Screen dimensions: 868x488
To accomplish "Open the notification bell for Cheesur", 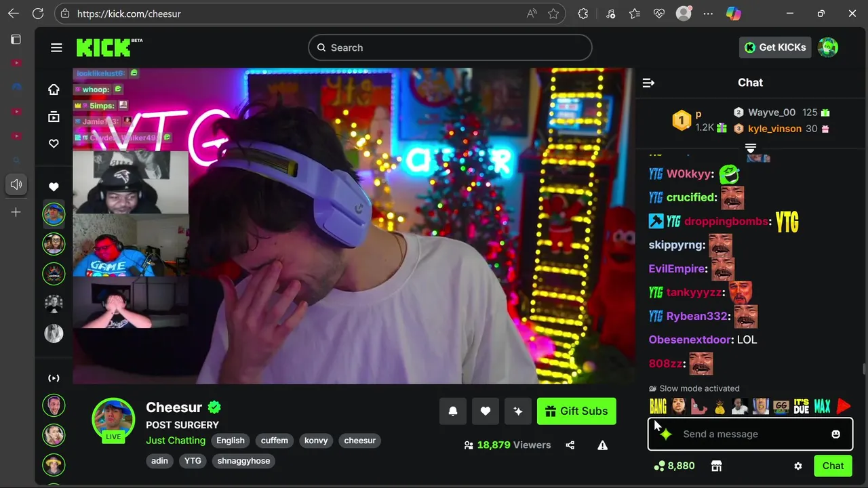I will click(453, 411).
